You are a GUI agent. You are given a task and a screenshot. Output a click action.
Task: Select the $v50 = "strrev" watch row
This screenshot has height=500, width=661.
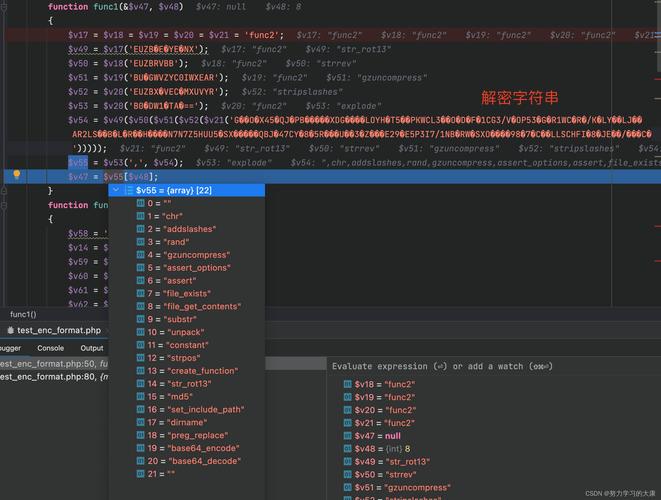[x=494, y=475]
